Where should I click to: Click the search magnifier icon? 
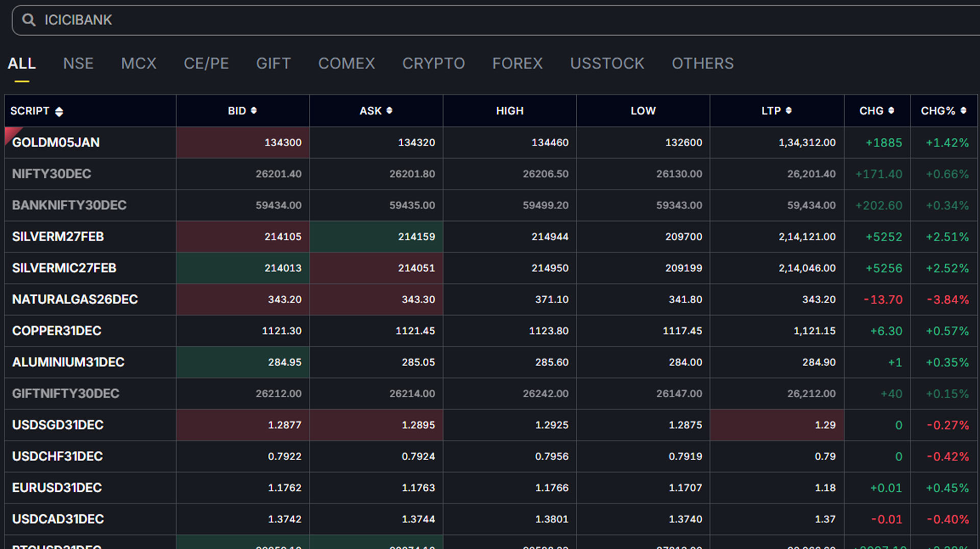pos(29,20)
